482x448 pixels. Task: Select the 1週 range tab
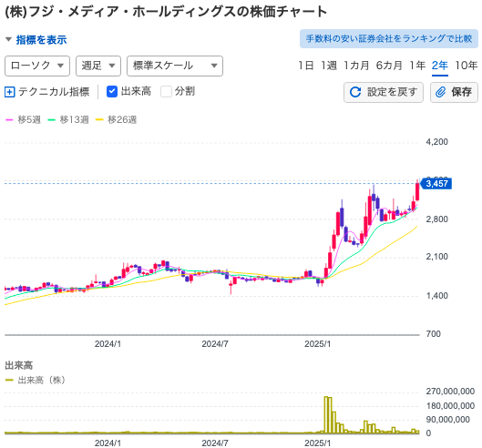point(329,66)
